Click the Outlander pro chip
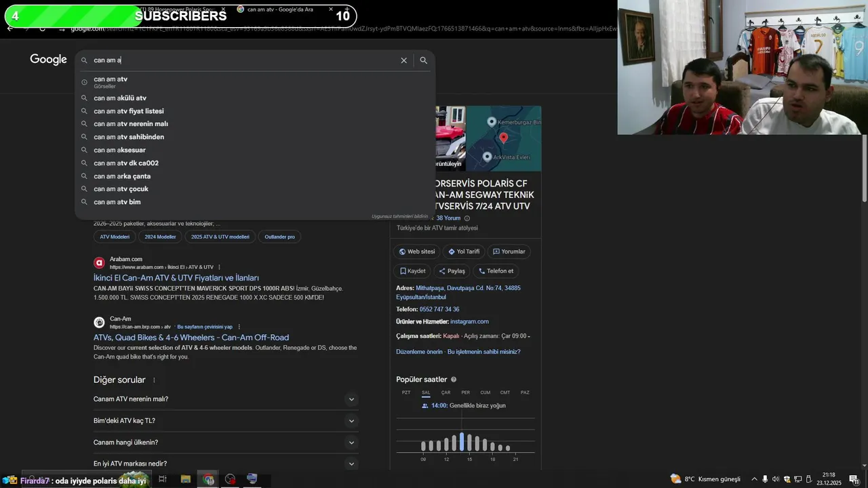Viewport: 868px width, 488px height. point(279,237)
